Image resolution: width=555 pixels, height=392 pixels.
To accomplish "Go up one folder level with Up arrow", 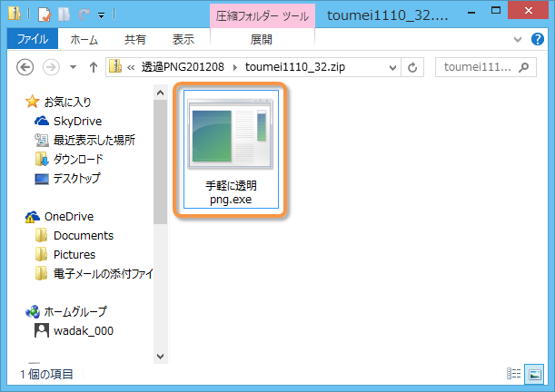I will click(x=93, y=67).
